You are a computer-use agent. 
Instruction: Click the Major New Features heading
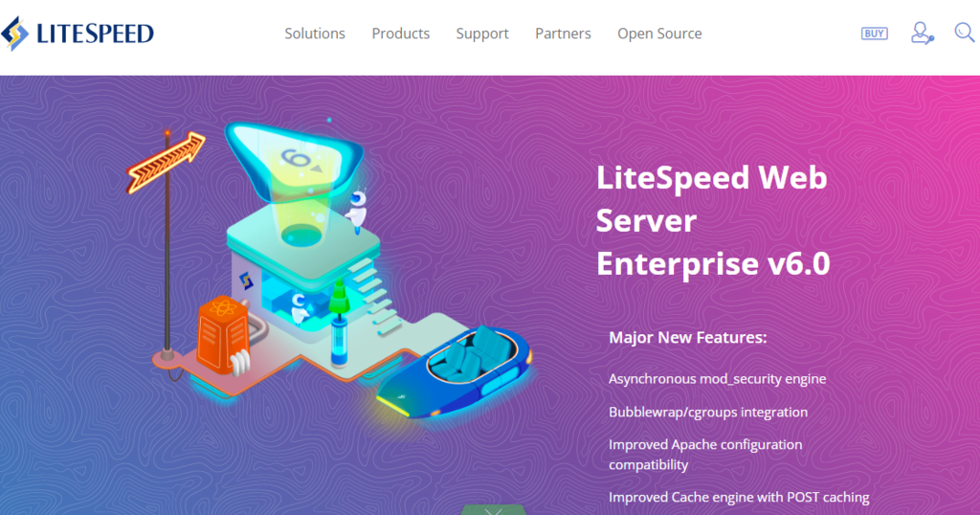(x=687, y=338)
